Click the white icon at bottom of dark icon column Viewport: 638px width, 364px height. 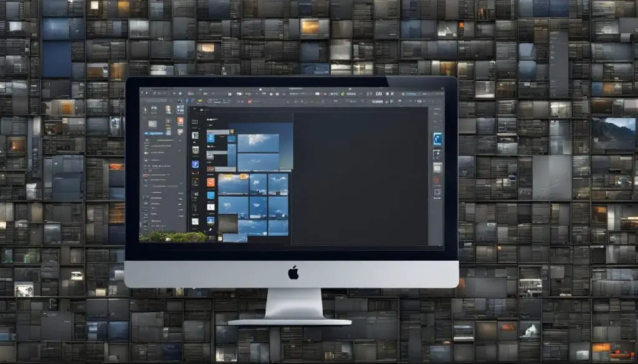point(195,222)
